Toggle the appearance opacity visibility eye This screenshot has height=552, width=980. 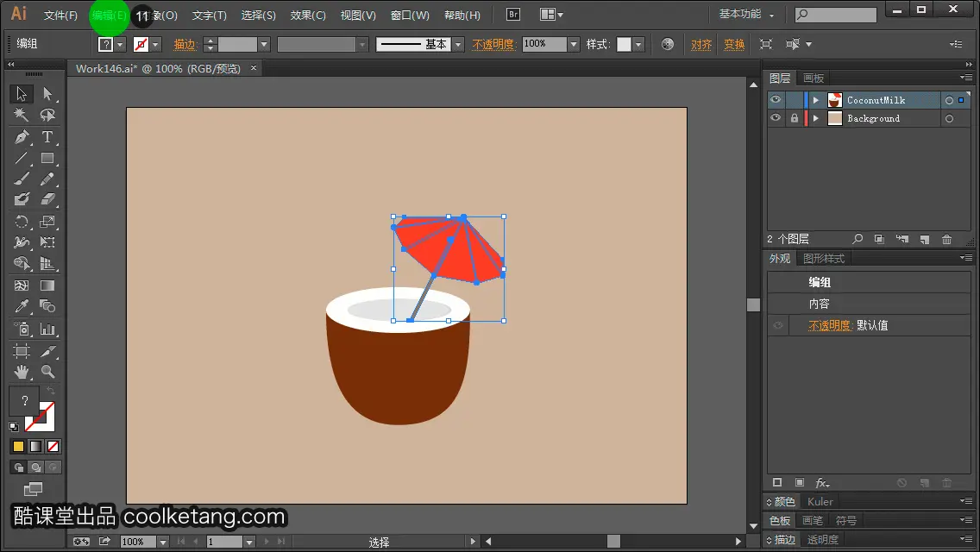pos(778,325)
